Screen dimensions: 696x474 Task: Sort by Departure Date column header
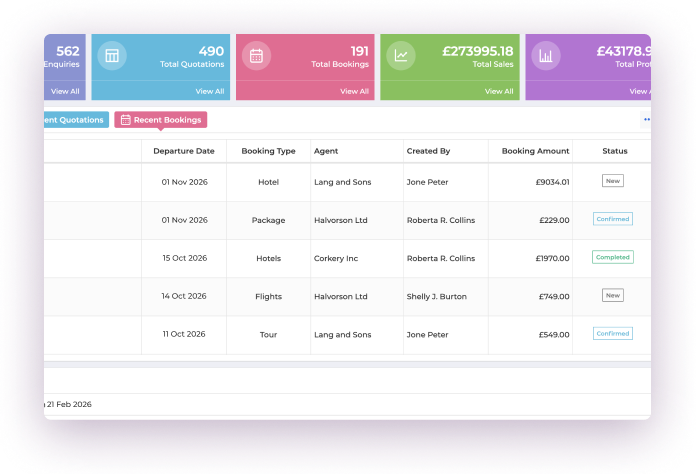click(x=184, y=151)
